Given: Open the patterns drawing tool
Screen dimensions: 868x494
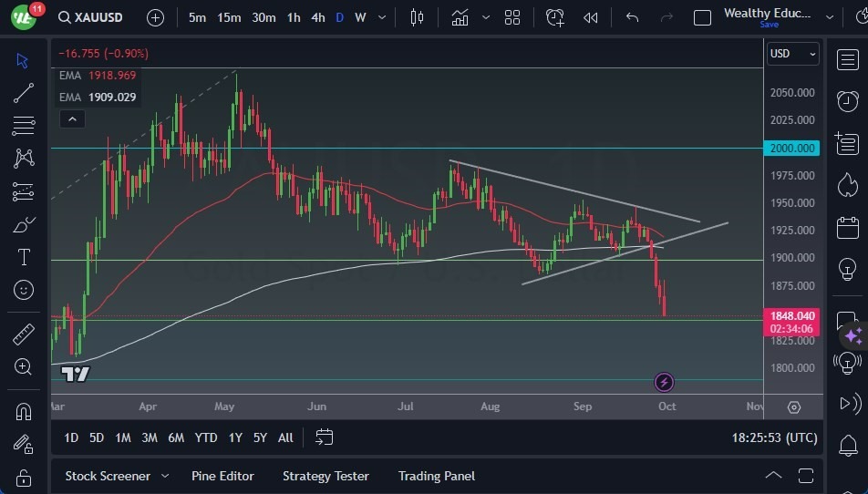Looking at the screenshot, I should (24, 159).
